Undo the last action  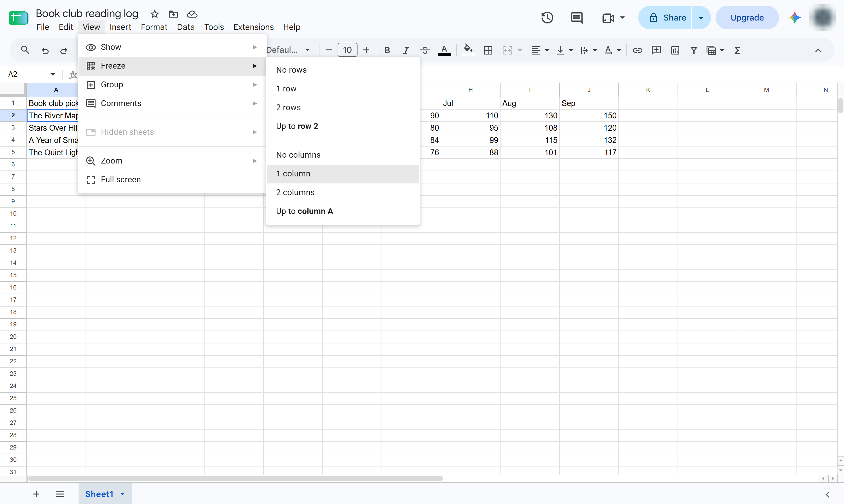tap(45, 50)
